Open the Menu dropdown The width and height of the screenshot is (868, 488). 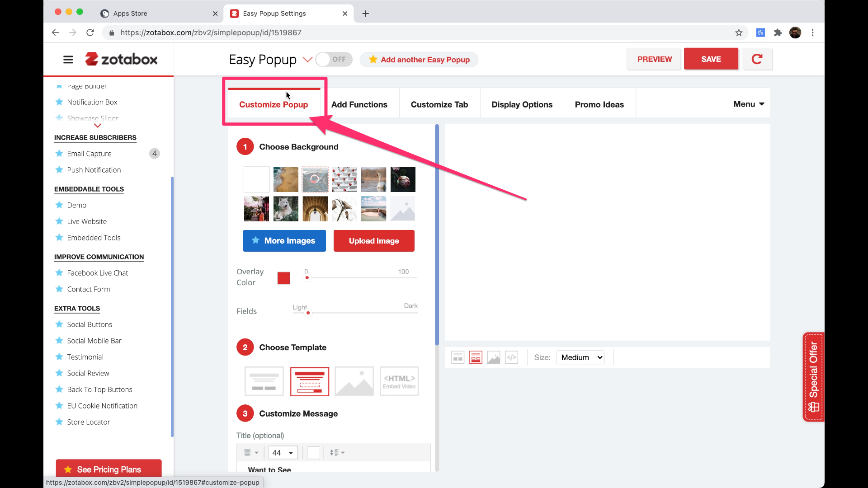749,104
